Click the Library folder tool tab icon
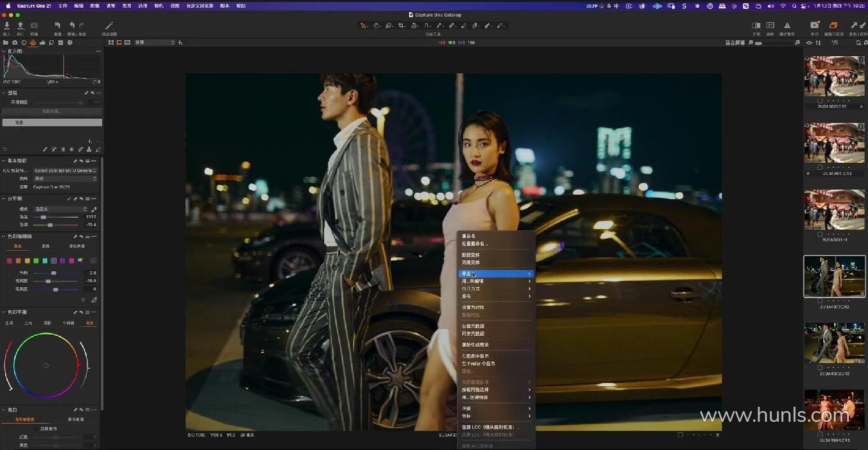Viewport: 868px width, 450px height. pos(6,43)
